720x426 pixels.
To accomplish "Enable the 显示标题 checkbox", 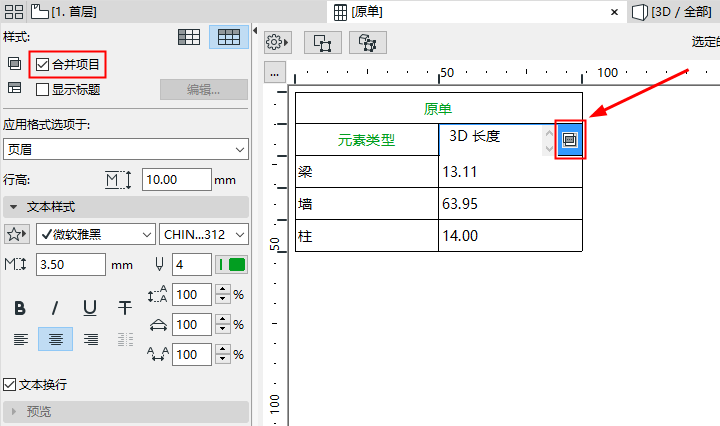I will point(42,90).
